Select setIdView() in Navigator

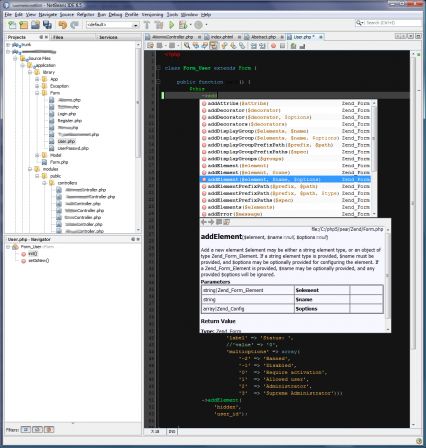click(x=39, y=261)
